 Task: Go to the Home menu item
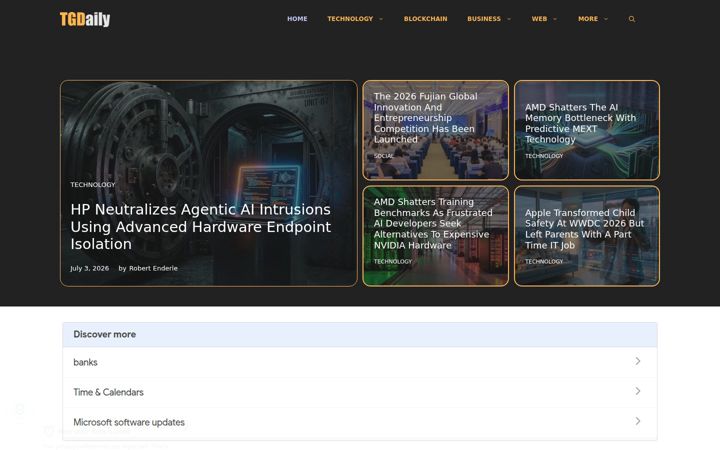click(297, 19)
